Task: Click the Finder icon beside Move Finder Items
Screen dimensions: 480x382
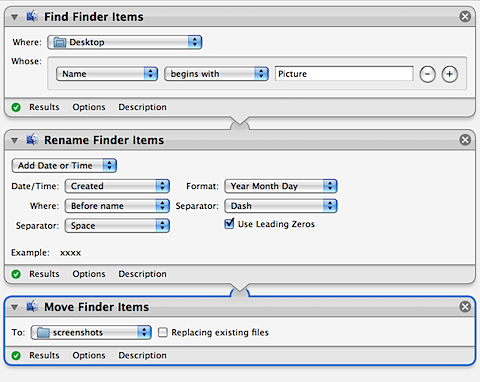Action: coord(32,306)
